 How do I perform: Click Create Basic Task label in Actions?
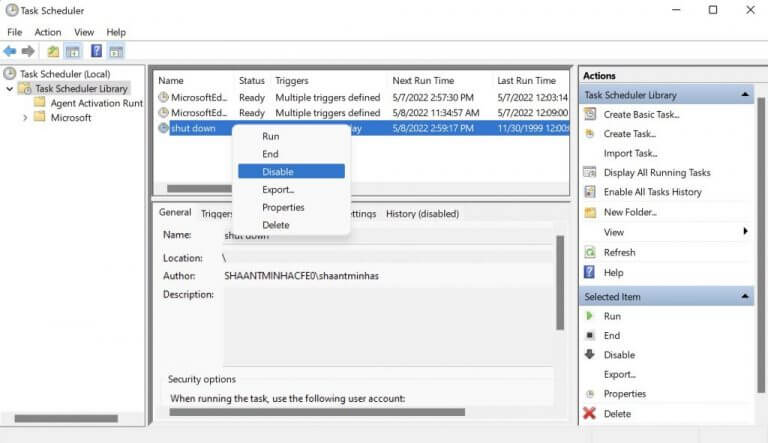641,114
